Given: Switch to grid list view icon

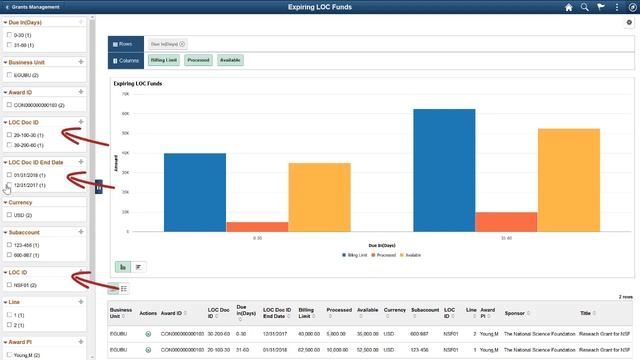Looking at the screenshot, I should click(x=124, y=289).
